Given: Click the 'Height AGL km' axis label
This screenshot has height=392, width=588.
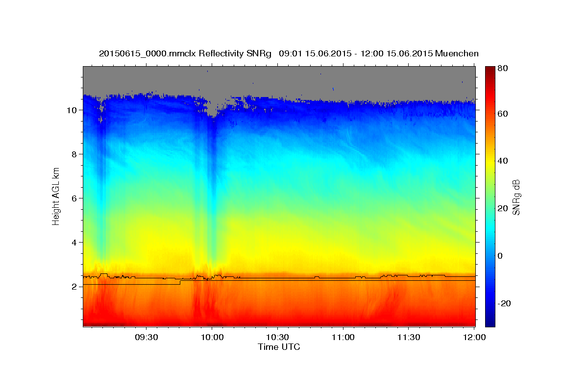Looking at the screenshot, I should coord(56,196).
